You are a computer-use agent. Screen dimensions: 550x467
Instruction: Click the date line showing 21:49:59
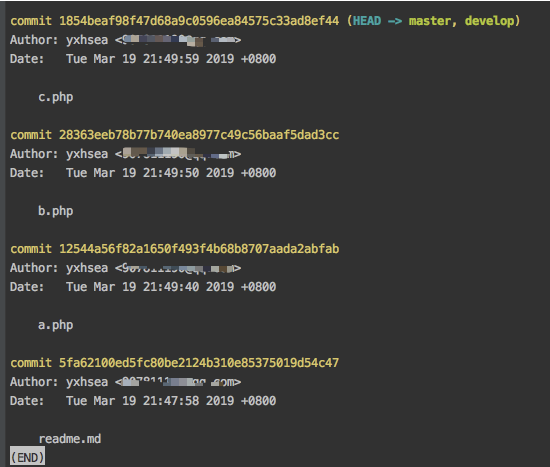(143, 59)
